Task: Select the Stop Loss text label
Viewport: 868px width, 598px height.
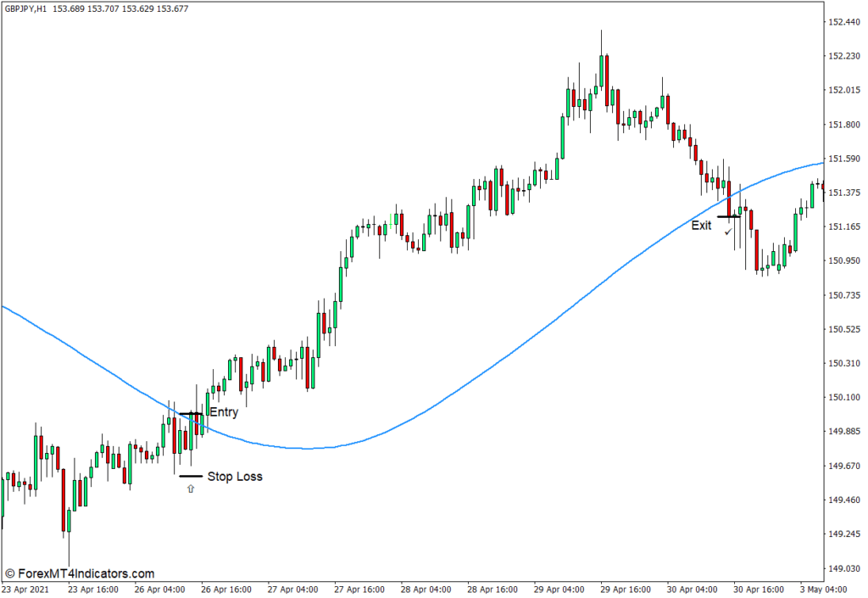Action: 235,477
